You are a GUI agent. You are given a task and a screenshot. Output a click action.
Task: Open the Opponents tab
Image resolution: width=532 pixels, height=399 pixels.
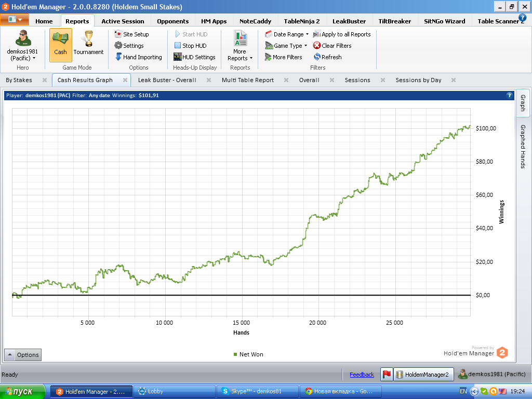(172, 21)
